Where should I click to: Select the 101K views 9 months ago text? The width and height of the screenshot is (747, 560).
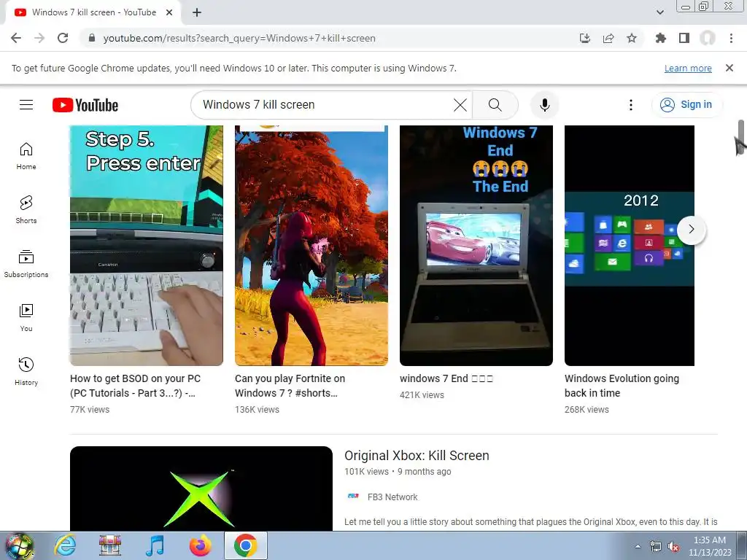tap(398, 472)
